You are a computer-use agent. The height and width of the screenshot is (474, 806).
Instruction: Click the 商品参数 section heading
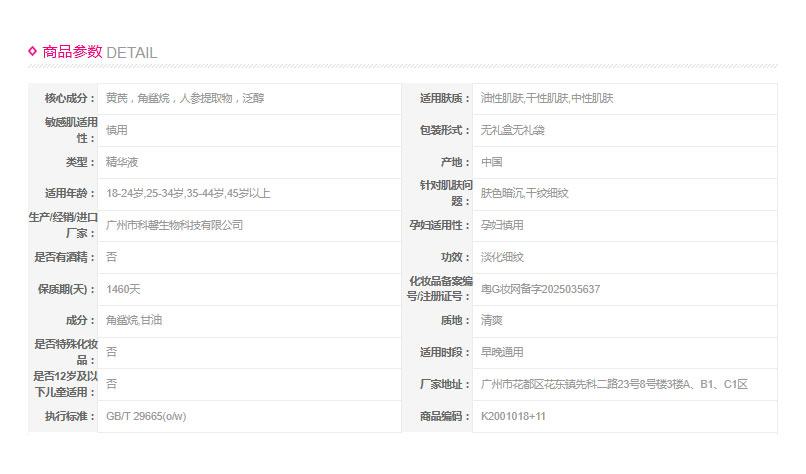(x=72, y=52)
